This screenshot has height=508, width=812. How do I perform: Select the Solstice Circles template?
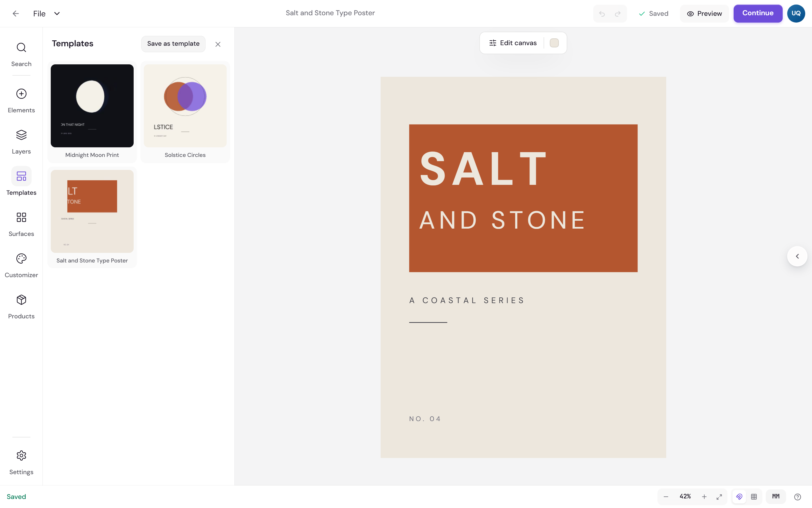point(185,111)
